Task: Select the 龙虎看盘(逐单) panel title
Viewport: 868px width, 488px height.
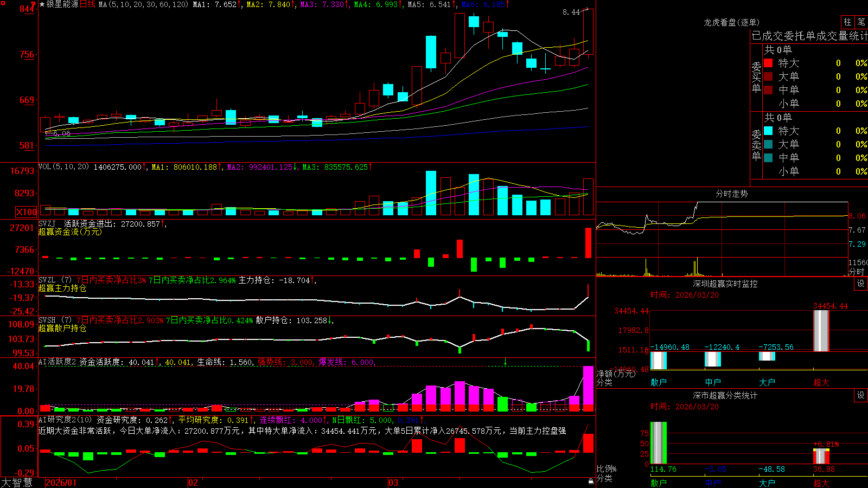Action: (731, 22)
